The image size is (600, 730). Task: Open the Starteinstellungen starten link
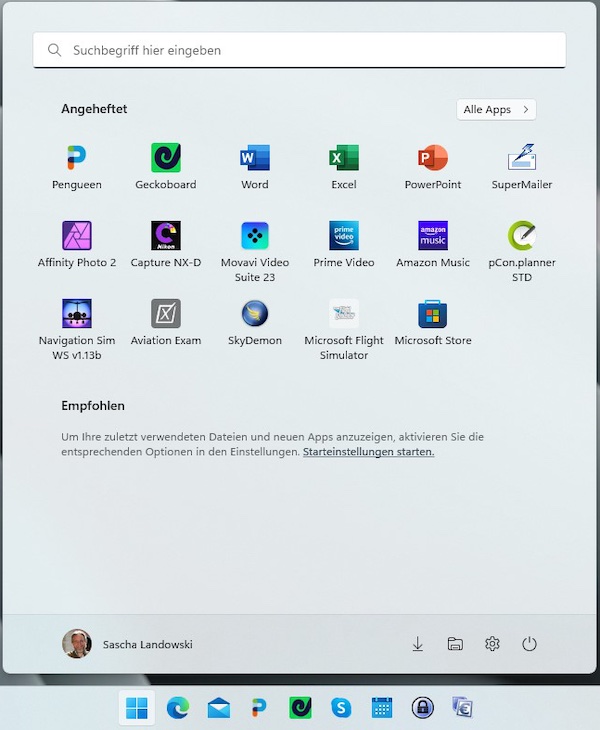pos(368,452)
